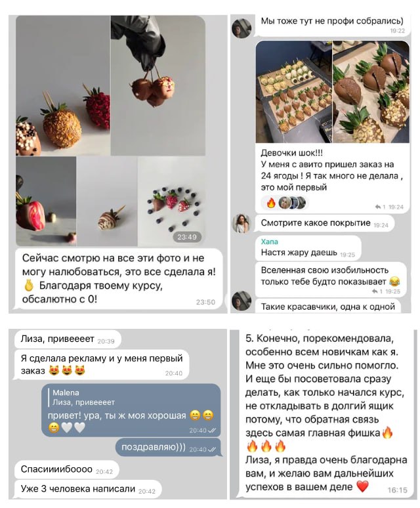Open the avatar beside 'Смотрите какое покрытие'
This screenshot has width=420, height=508.
241,224
